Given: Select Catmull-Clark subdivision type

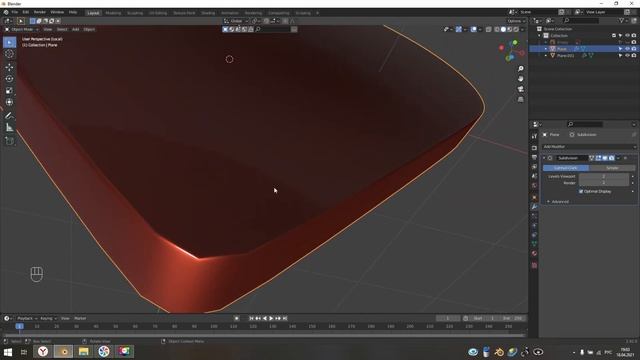Looking at the screenshot, I should point(566,168).
